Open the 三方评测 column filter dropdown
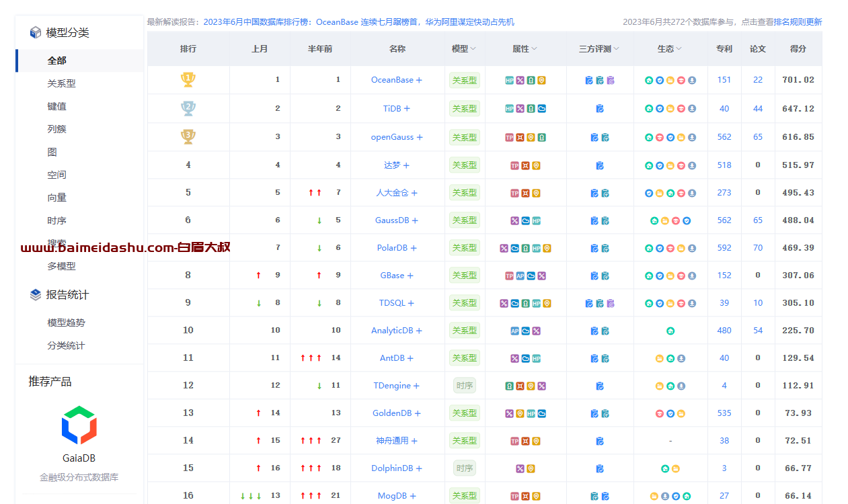Image resolution: width=848 pixels, height=504 pixels. [x=616, y=49]
